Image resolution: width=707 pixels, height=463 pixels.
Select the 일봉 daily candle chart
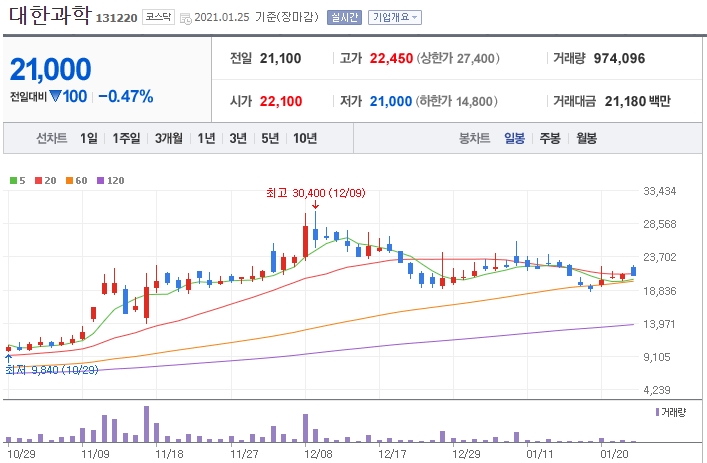(x=514, y=138)
